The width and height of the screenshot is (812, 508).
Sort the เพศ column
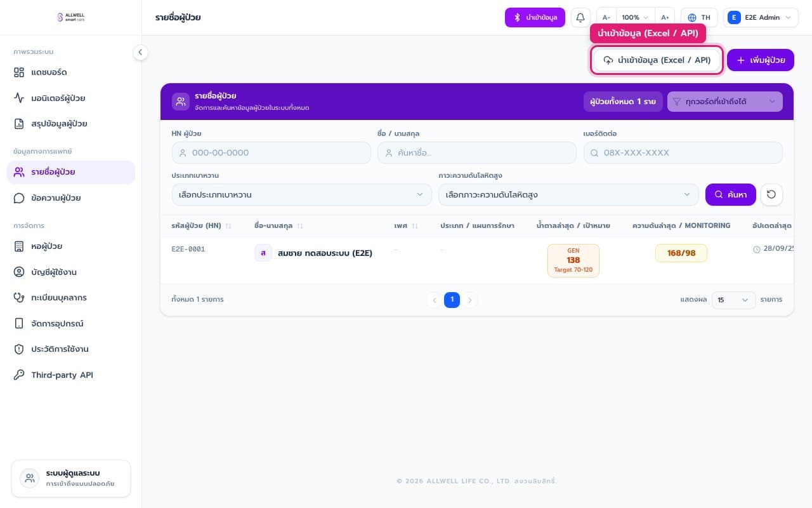click(415, 226)
